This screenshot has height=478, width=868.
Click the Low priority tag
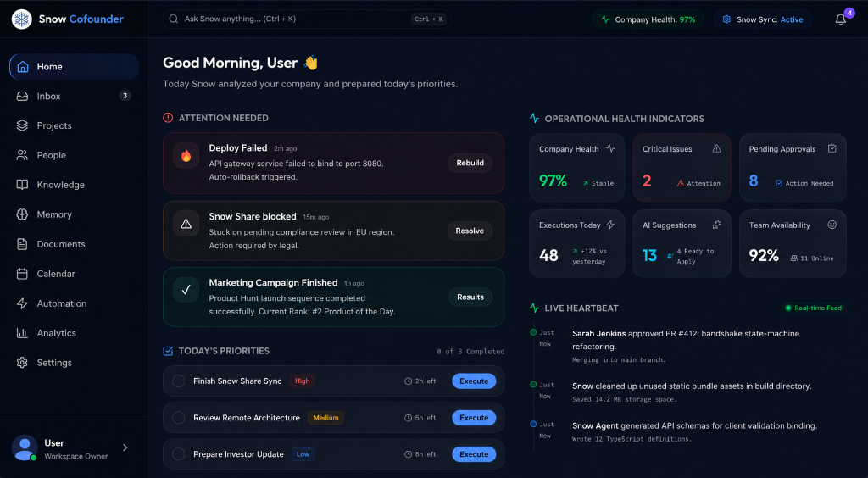[x=303, y=454]
